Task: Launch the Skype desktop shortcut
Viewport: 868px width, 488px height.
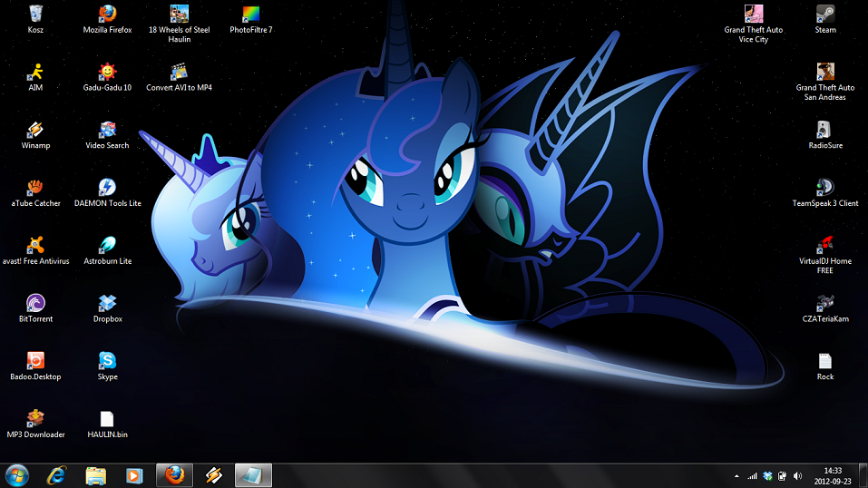Action: 107,362
